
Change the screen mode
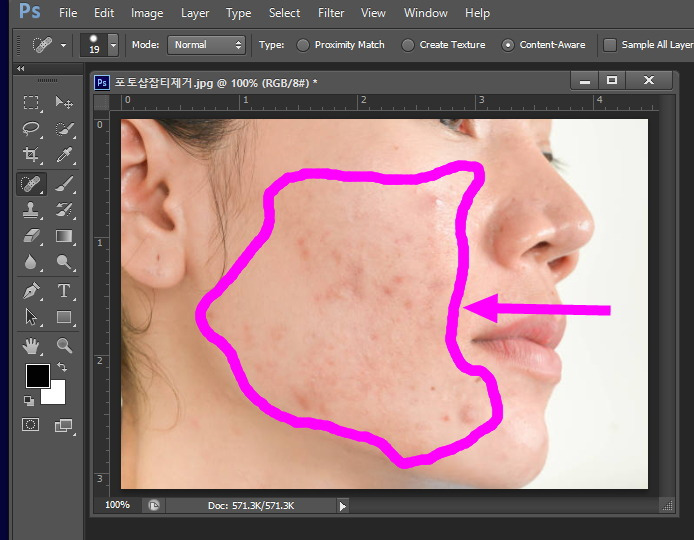pos(63,425)
